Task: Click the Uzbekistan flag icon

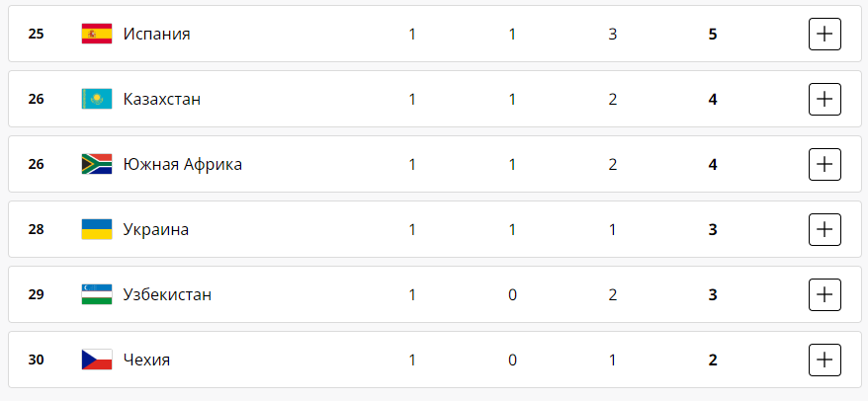Action: pyautogui.click(x=96, y=295)
